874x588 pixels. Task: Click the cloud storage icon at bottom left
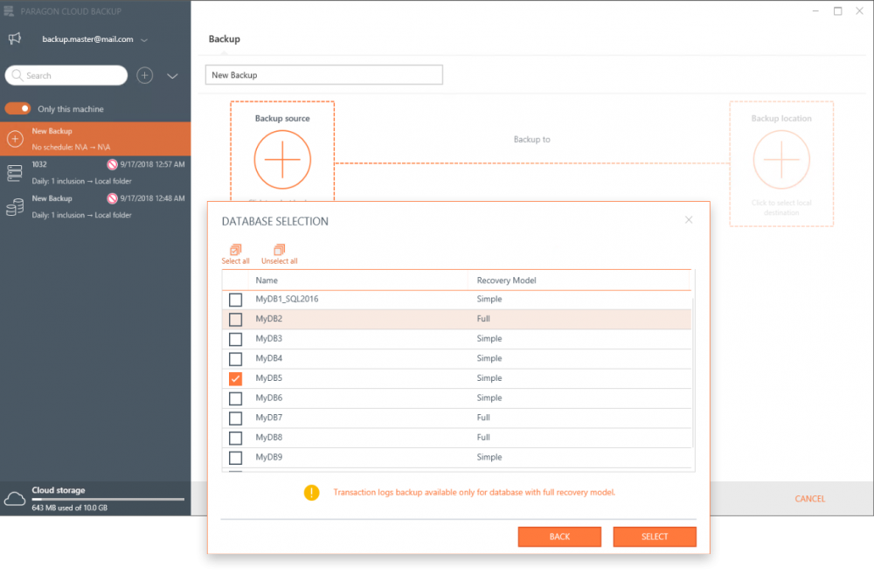[14, 499]
